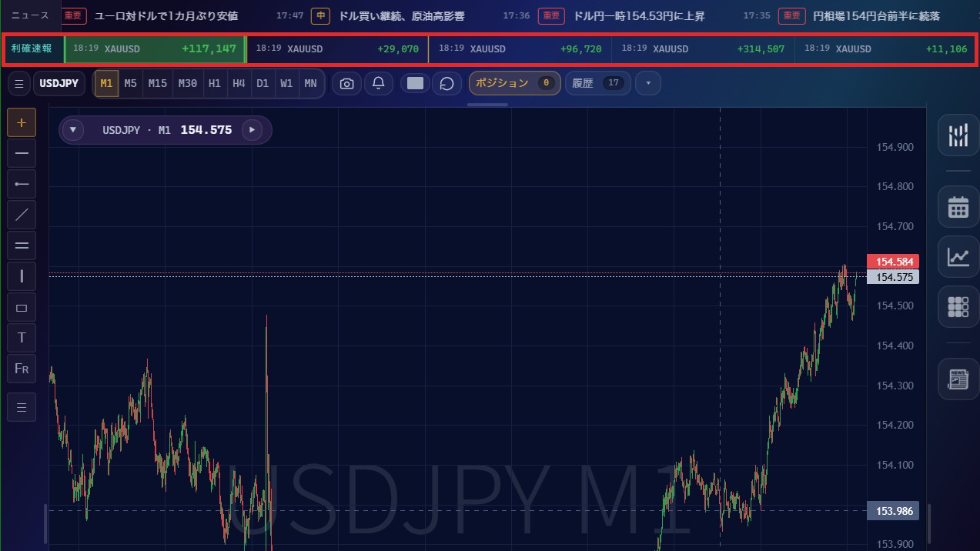This screenshot has width=980, height=551.
Task: Switch to the W1 timeframe
Action: (286, 83)
